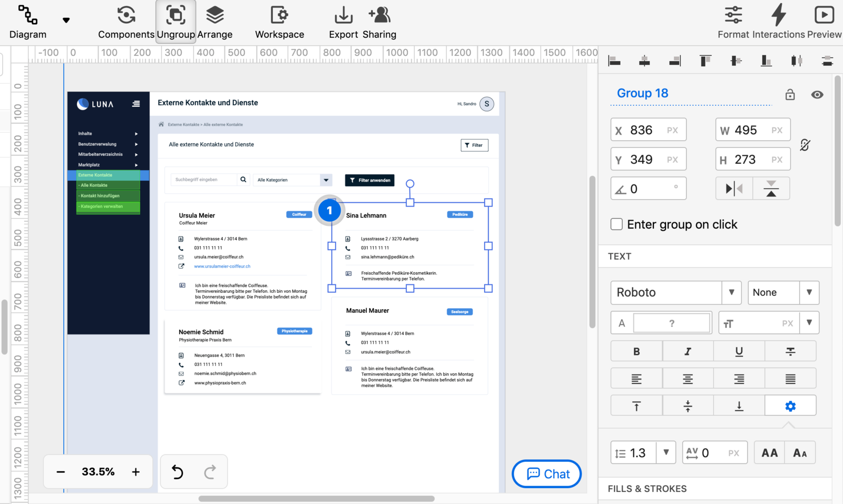This screenshot has height=504, width=843.
Task: Click the Format tab at top right
Action: pos(732,16)
